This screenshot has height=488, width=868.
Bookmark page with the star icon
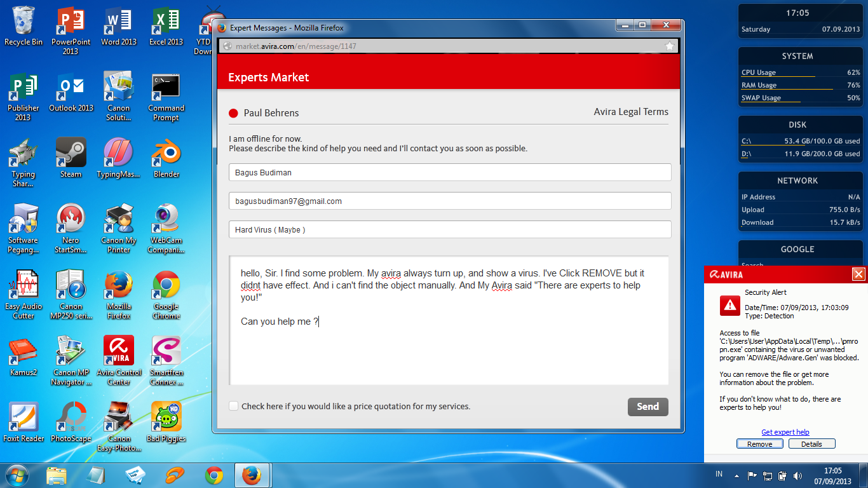[x=669, y=46]
